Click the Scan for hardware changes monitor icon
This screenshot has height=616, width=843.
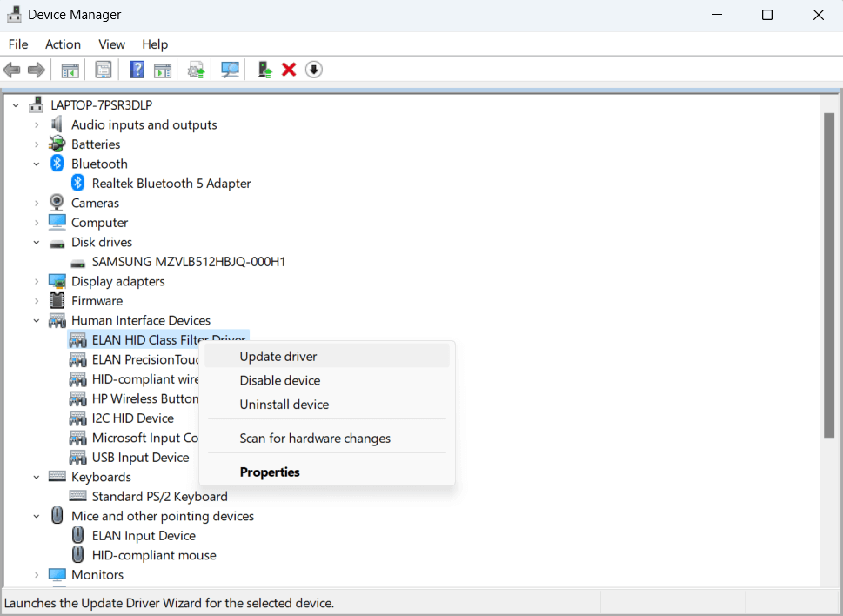click(230, 70)
